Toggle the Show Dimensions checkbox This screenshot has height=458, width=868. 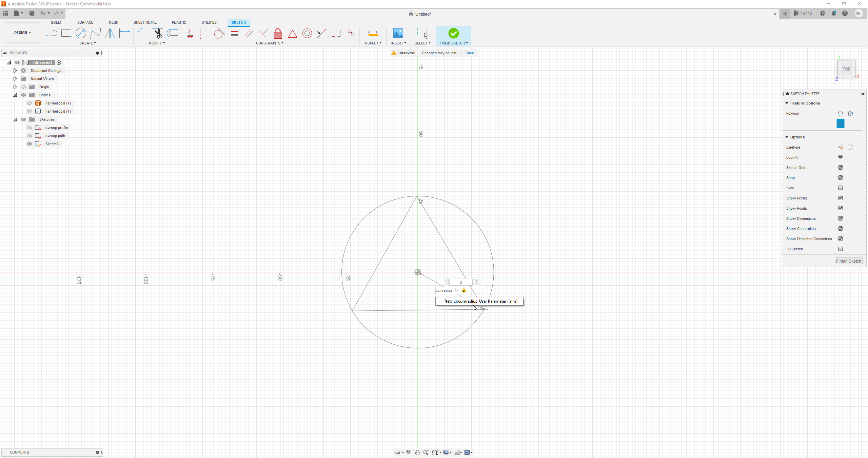pos(841,218)
